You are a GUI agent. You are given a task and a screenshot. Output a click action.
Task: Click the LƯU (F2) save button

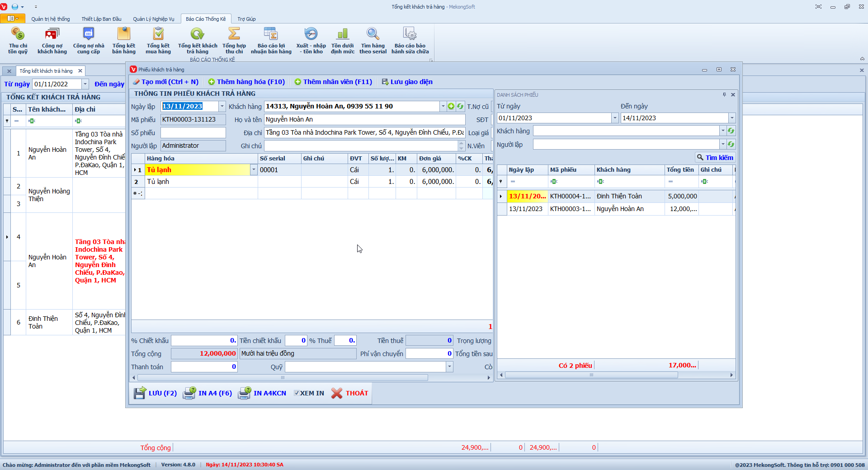point(155,393)
